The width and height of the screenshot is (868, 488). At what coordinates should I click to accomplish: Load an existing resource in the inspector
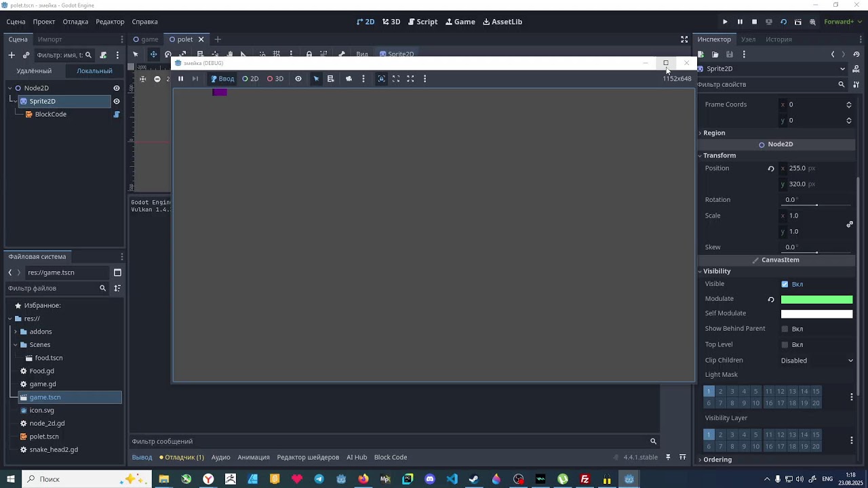coord(715,54)
